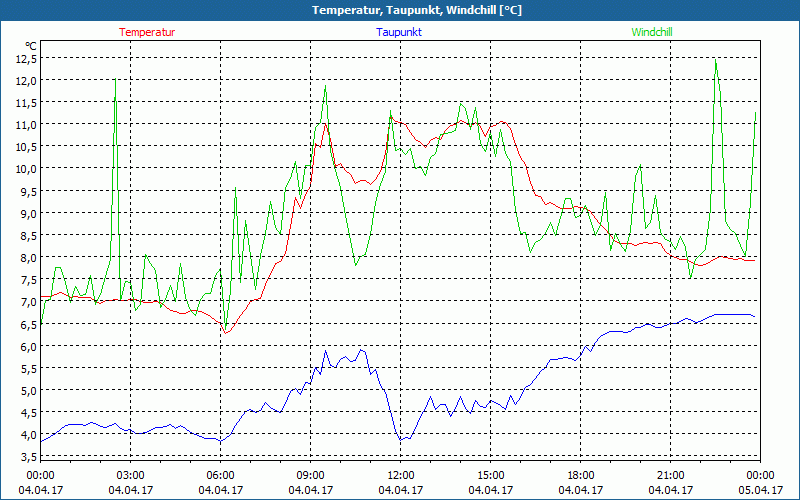Click the 15:00 time axis label
800x500 pixels.
tap(491, 476)
